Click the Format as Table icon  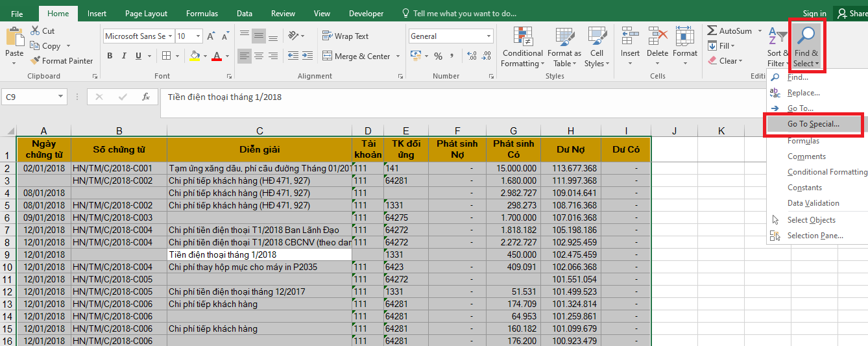[564, 36]
